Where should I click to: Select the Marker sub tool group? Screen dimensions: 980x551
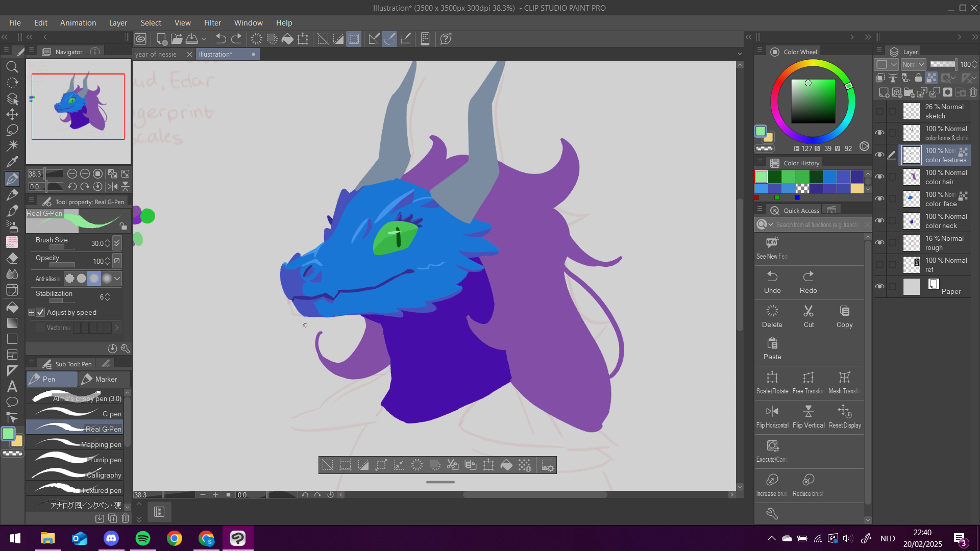(x=105, y=379)
